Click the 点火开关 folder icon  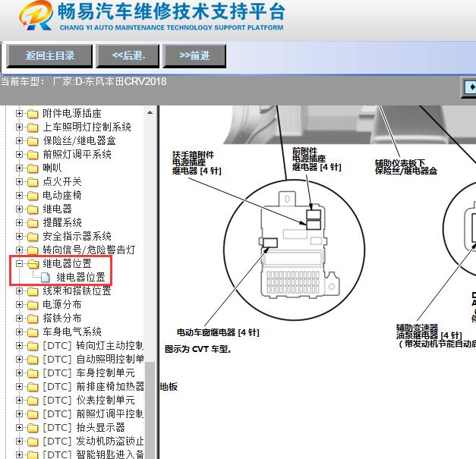pyautogui.click(x=33, y=182)
